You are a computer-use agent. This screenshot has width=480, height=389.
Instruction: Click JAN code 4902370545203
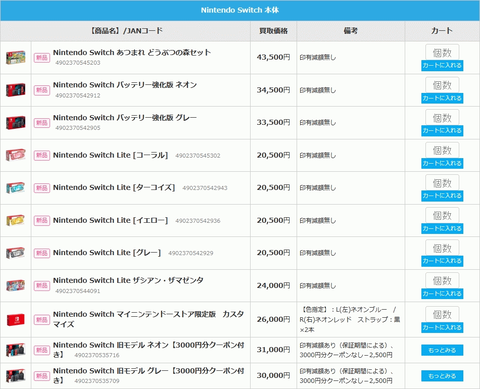pos(78,63)
